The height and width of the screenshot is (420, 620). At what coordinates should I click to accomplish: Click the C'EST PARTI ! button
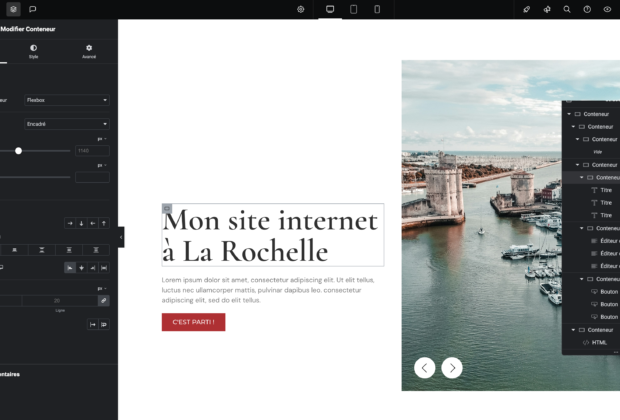click(193, 322)
